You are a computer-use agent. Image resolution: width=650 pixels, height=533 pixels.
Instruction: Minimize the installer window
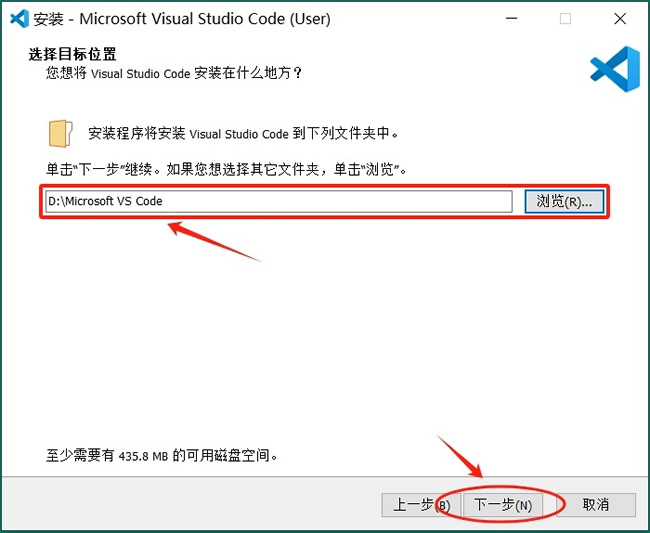[512, 19]
